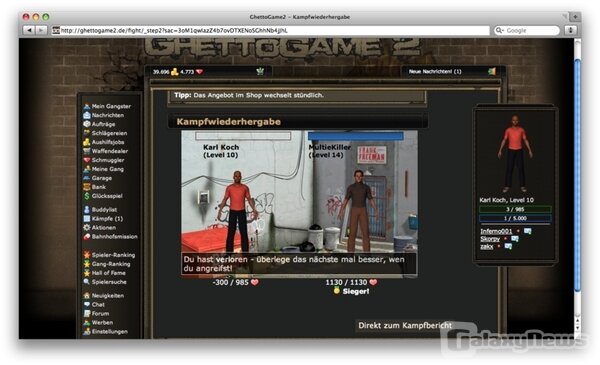This screenshot has width=600, height=365.
Task: Click the 3 / 985 health bar
Action: (x=515, y=209)
